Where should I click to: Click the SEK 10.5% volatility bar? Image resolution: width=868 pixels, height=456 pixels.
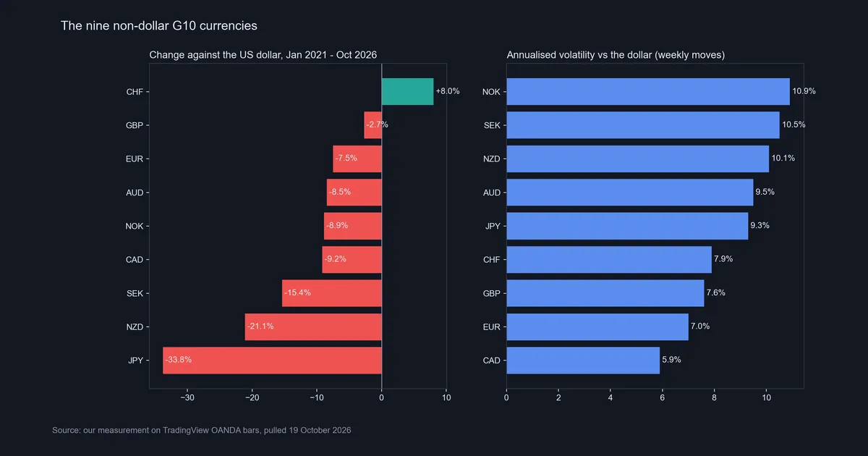pos(643,125)
